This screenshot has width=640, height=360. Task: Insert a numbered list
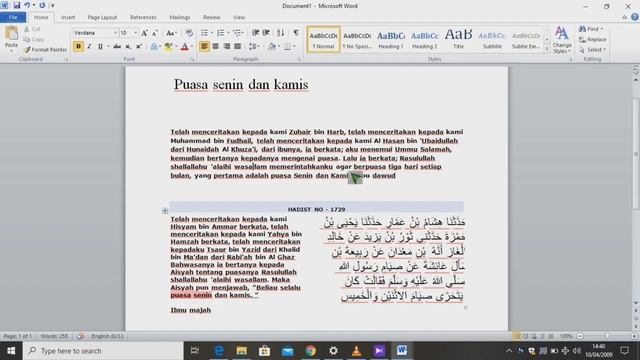tap(220, 33)
